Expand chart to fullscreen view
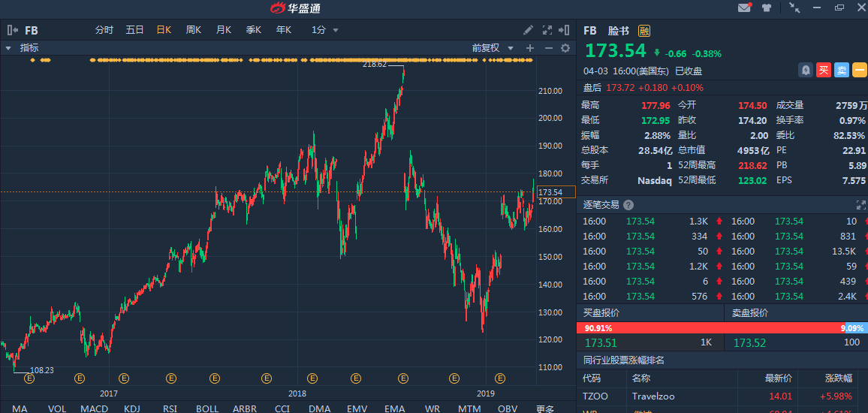This screenshot has height=413, width=868. (x=547, y=30)
